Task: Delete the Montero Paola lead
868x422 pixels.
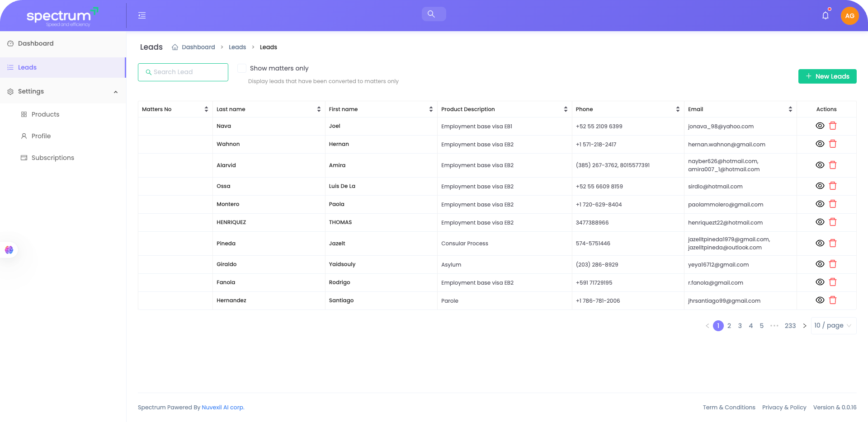Action: [833, 204]
